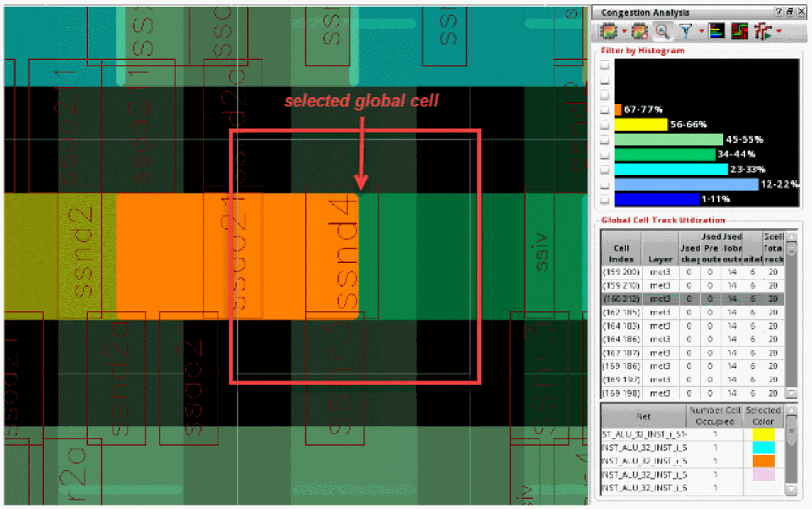Click the Net column header

pyautogui.click(x=642, y=417)
